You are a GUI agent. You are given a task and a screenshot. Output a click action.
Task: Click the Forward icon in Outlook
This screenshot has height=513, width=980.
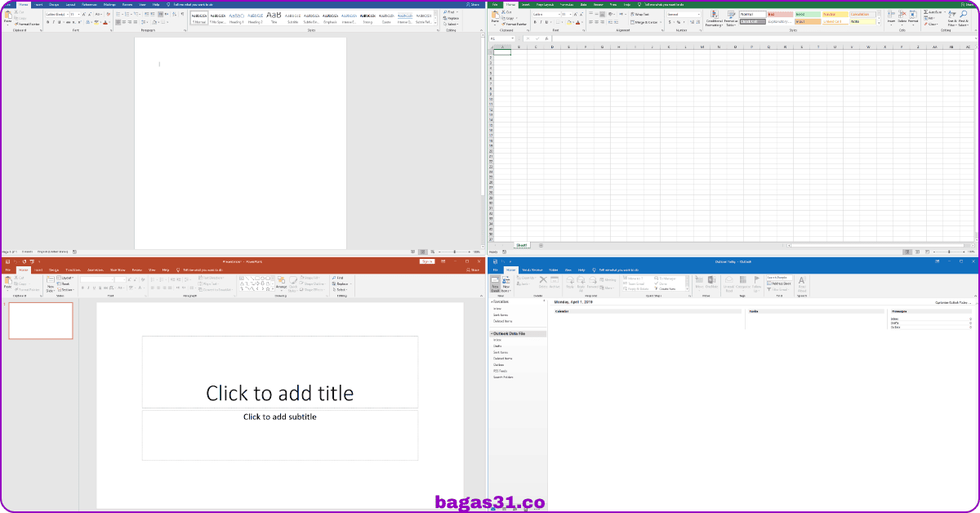click(592, 279)
